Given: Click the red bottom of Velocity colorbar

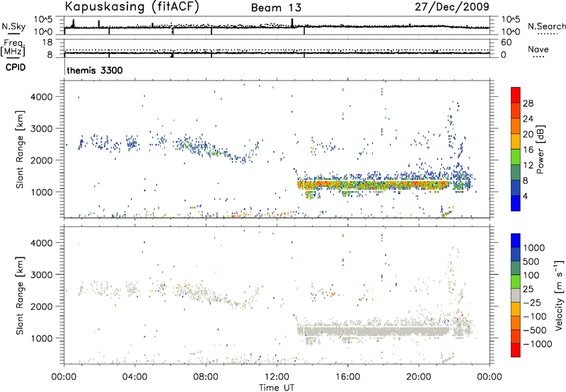Looking at the screenshot, I should tap(516, 350).
